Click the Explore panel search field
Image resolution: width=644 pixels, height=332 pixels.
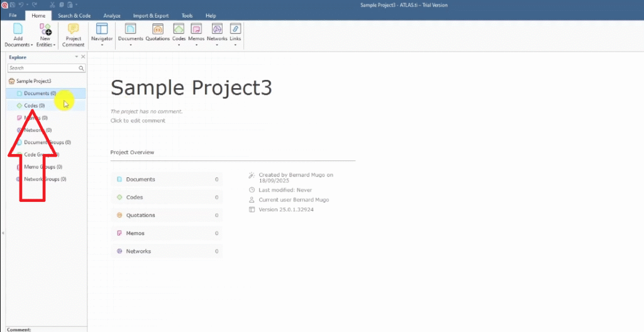tap(43, 68)
